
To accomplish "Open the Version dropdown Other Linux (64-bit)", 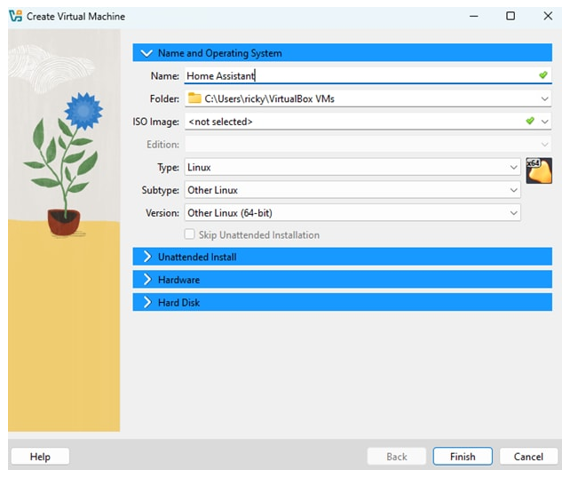I will coord(352,213).
